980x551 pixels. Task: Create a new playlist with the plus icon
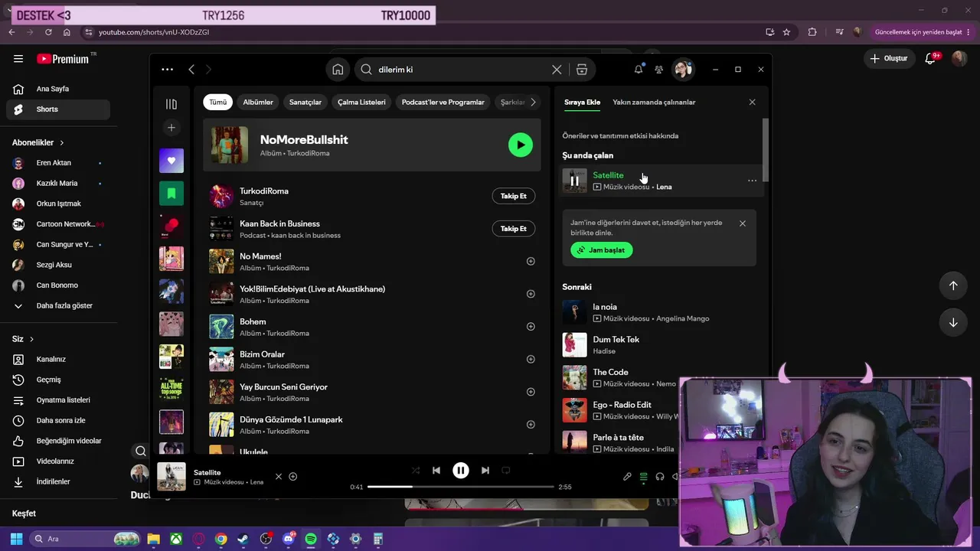(x=171, y=128)
